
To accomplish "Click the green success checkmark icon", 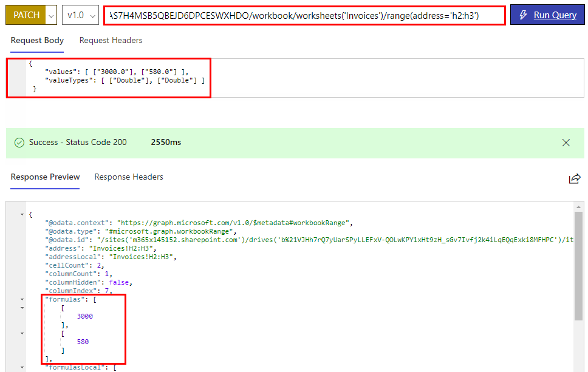I will coord(19,143).
